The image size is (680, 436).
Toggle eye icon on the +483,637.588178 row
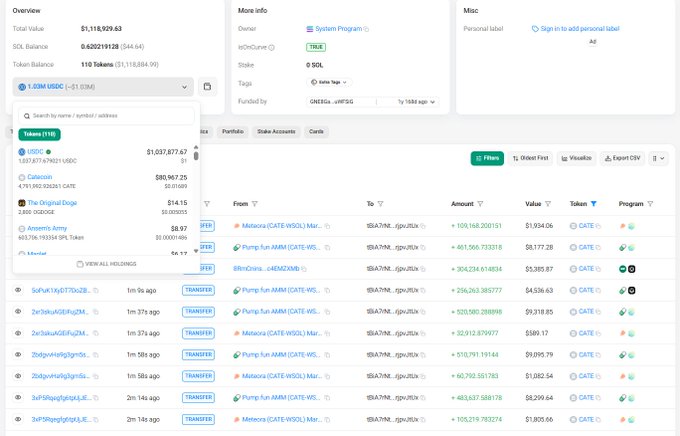click(x=18, y=397)
